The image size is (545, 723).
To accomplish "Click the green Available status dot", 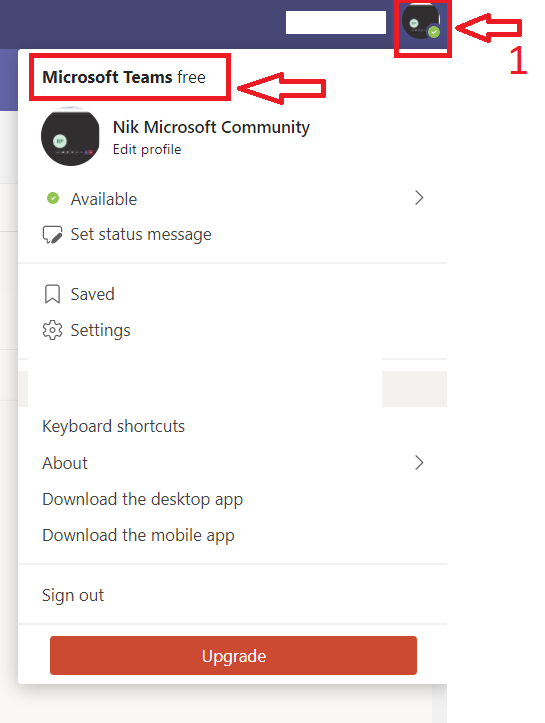I will 53,198.
